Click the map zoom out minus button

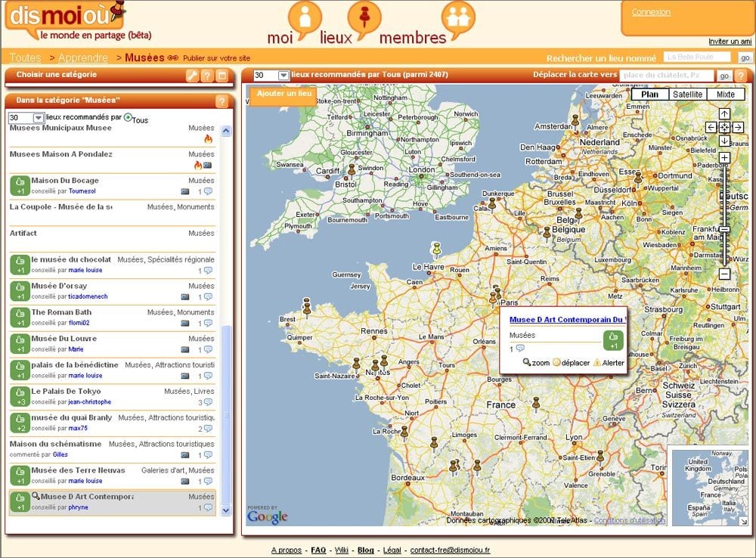[x=724, y=274]
